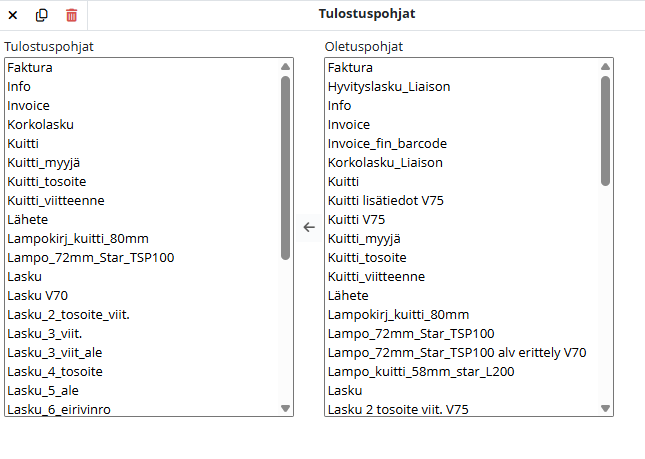
Task: Select Kuitti lisätiedot V75 entry
Action: [x=386, y=200]
